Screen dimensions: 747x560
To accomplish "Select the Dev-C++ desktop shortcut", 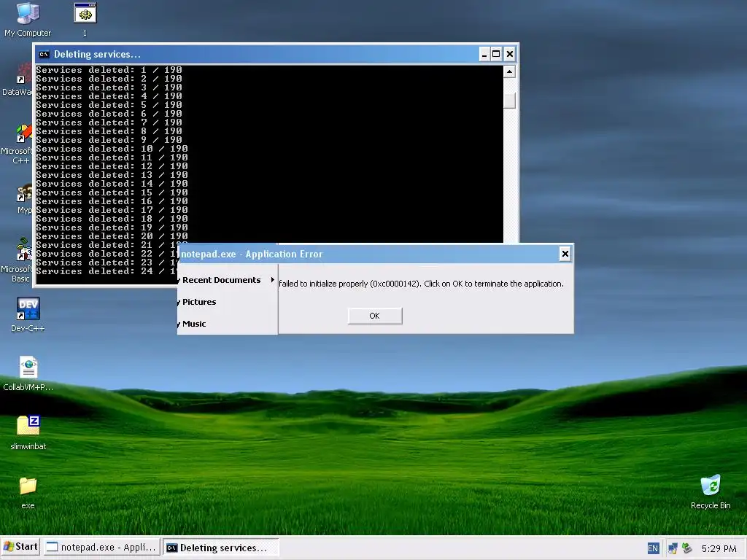I will point(28,314).
